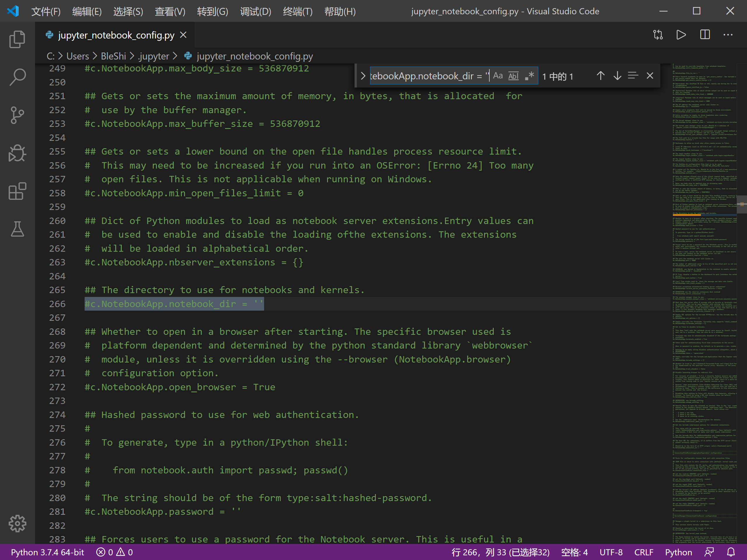The image size is (747, 560).
Task: Close the jupyter_notebook_config.py tab
Action: click(x=183, y=35)
